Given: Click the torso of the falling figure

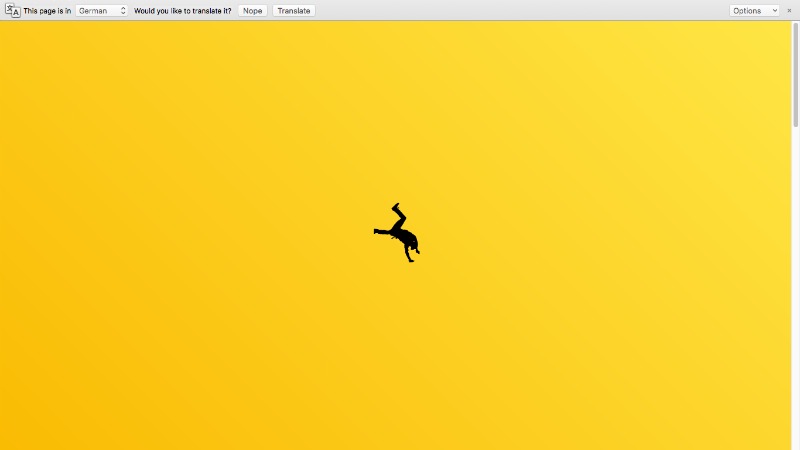Looking at the screenshot, I should 403,236.
